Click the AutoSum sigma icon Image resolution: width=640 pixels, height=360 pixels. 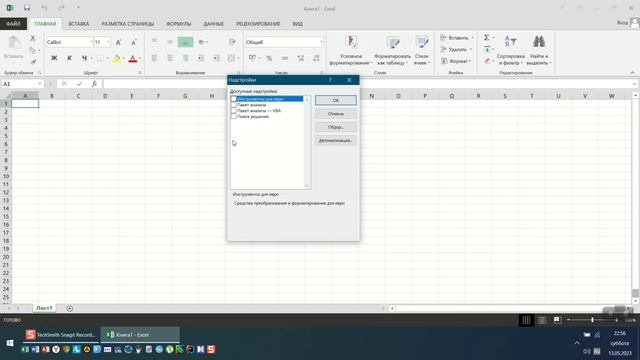(x=487, y=38)
